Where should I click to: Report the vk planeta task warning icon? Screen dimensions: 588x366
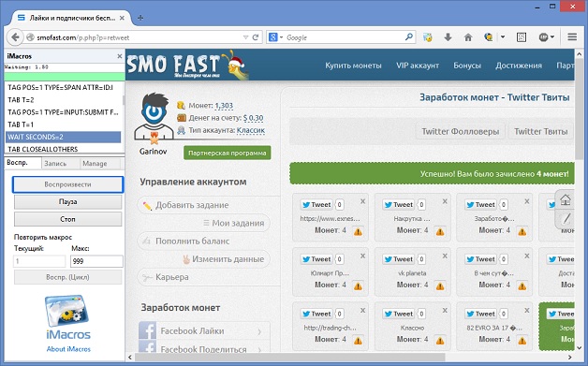440,286
